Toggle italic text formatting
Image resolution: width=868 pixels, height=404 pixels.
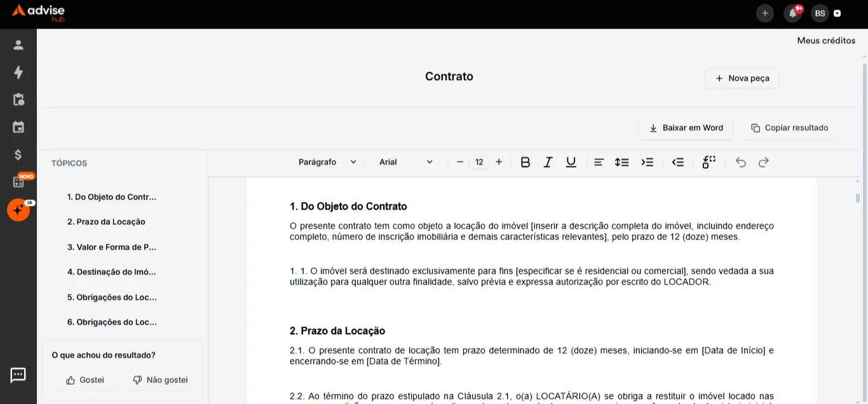[548, 163]
